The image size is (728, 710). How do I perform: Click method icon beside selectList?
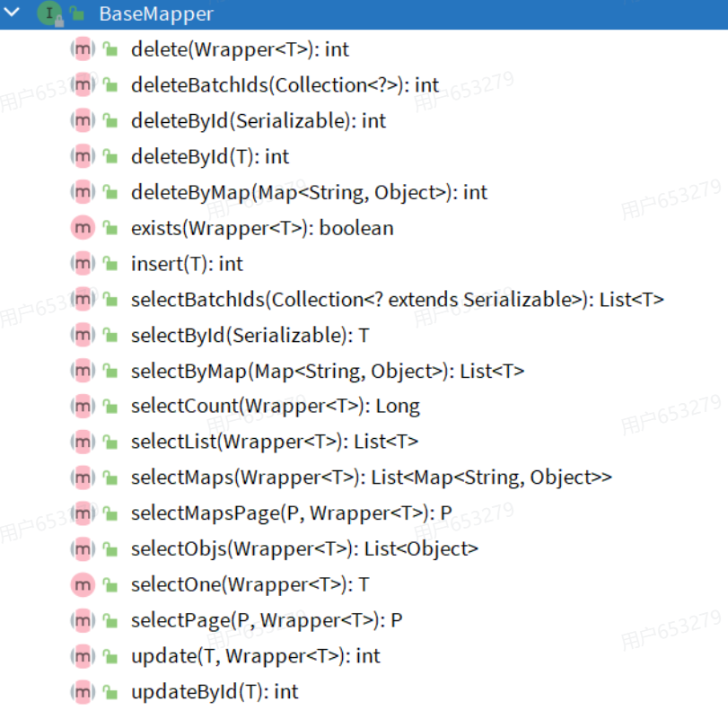tap(83, 442)
